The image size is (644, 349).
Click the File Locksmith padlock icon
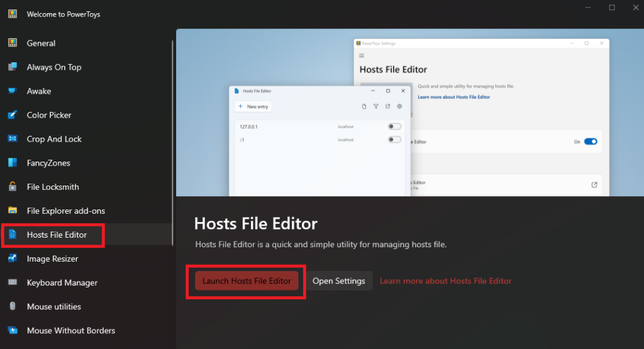click(x=13, y=186)
